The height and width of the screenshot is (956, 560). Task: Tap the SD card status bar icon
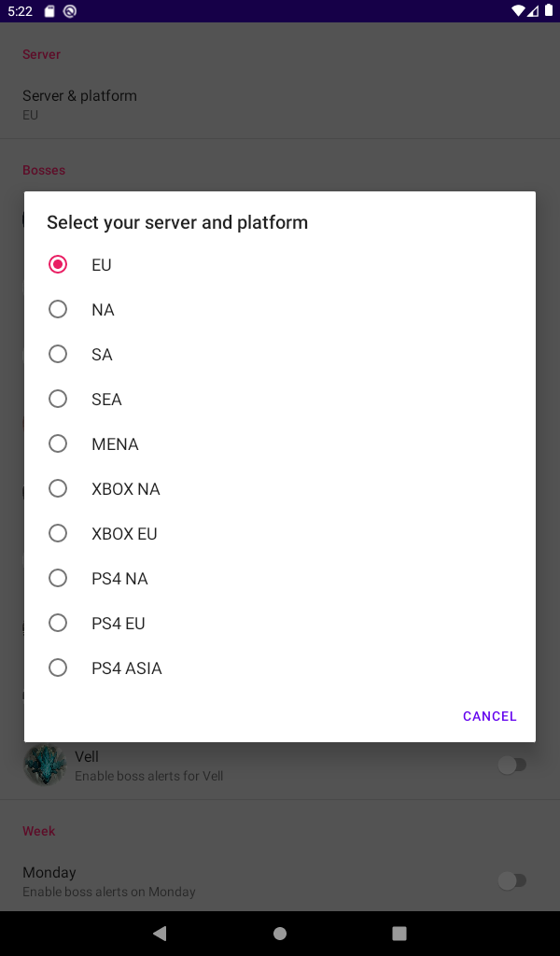click(x=50, y=11)
